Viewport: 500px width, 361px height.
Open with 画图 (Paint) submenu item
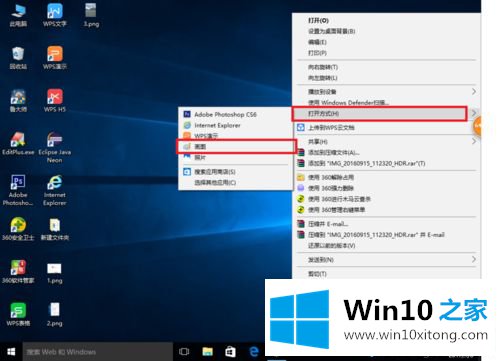(236, 147)
